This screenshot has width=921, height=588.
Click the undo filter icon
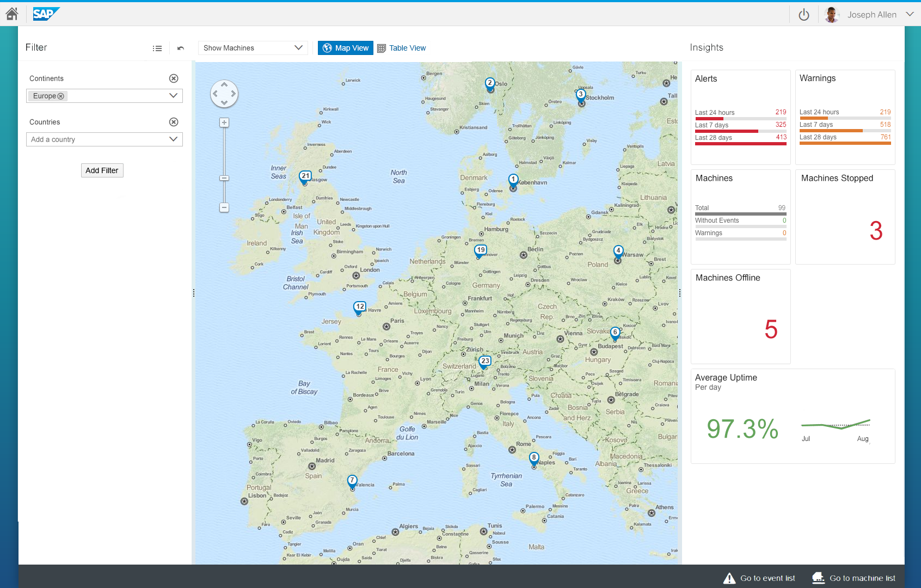181,48
